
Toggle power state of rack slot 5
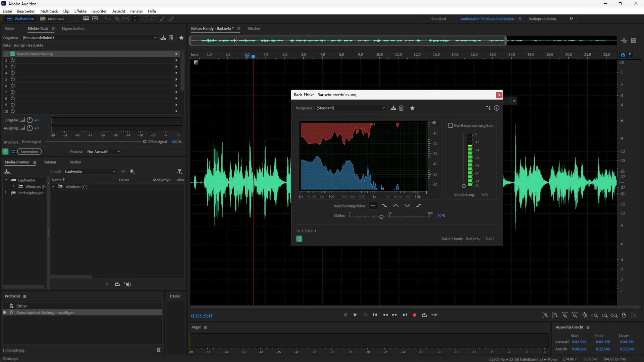[x=13, y=79]
